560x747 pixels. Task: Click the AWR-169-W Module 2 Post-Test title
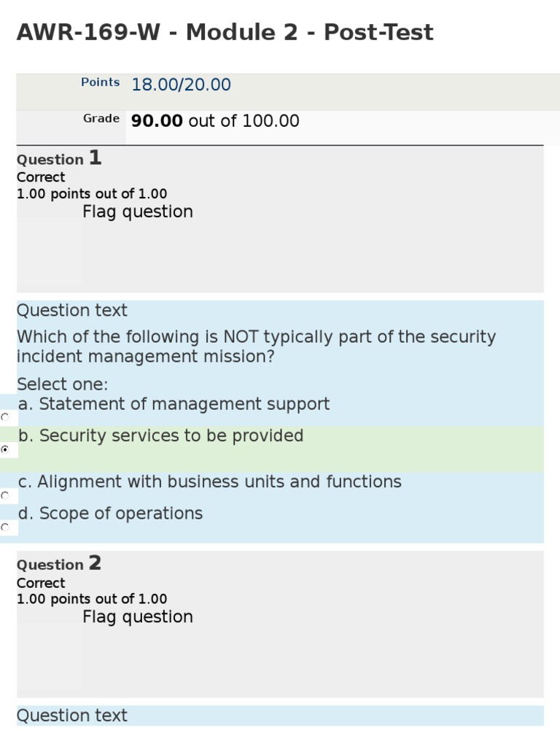[225, 33]
